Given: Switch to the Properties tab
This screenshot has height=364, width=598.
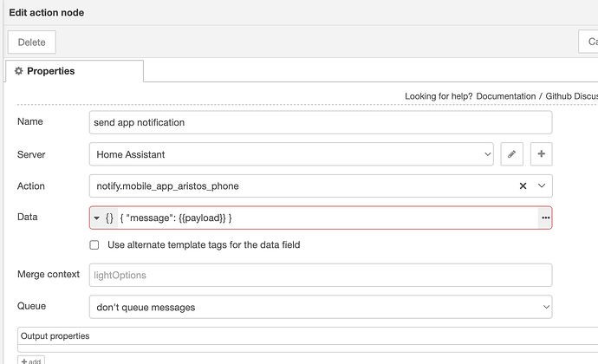Looking at the screenshot, I should point(49,71).
